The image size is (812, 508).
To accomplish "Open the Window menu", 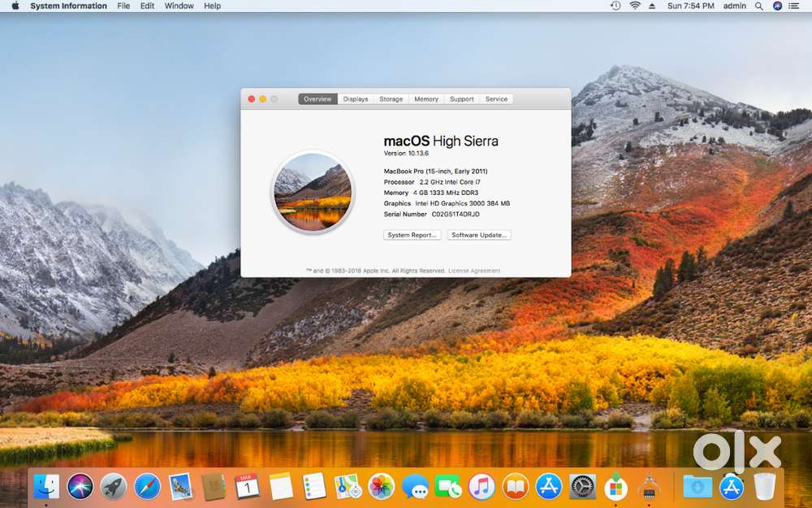I will pos(179,6).
